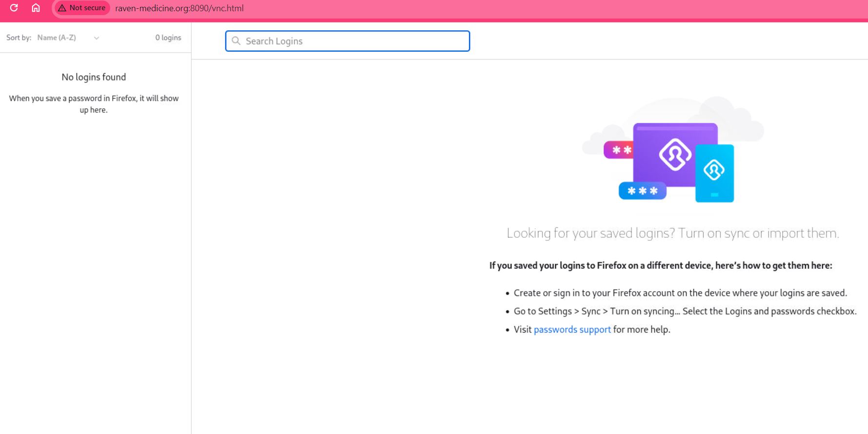Click the Turn on syncing instruction line
868x434 pixels.
point(685,311)
